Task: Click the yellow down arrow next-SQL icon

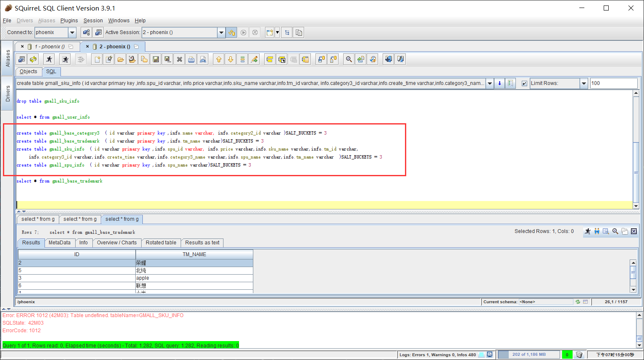Action: tap(231, 59)
